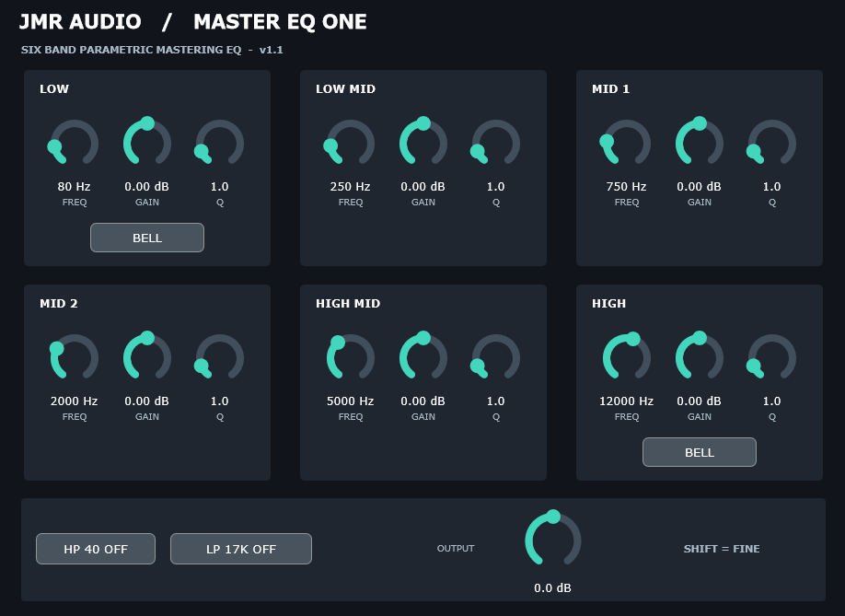Click the MID 1 Q knob
This screenshot has width=845, height=616.
(771, 143)
